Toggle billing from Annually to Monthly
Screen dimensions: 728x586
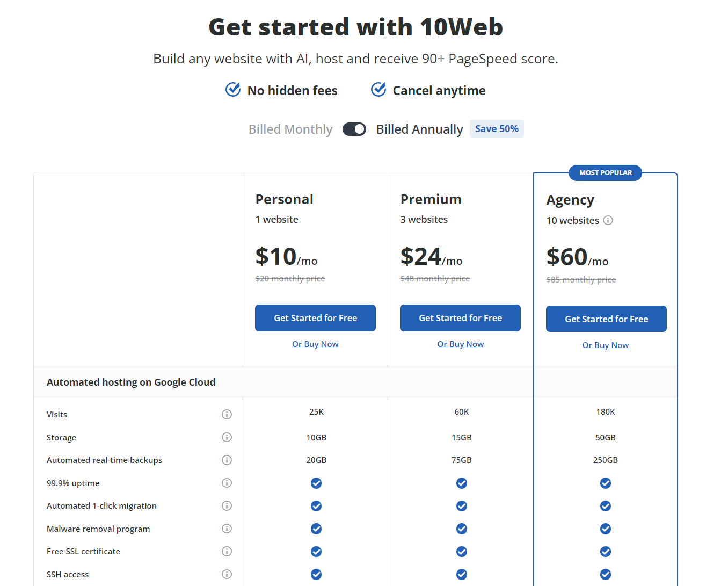pyautogui.click(x=354, y=129)
